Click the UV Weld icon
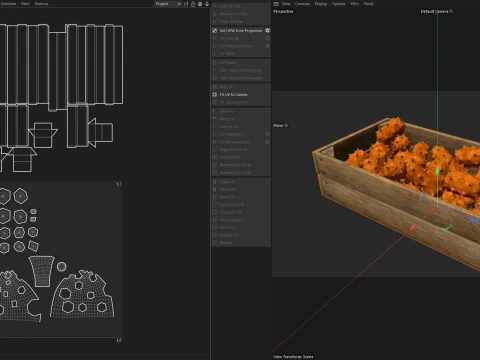The height and width of the screenshot is (360, 480). tap(215, 54)
